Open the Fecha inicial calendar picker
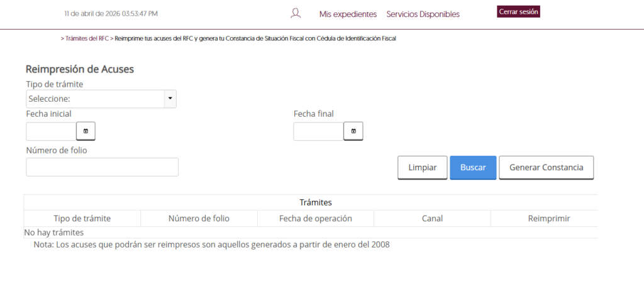Image resolution: width=644 pixels, height=299 pixels. [86, 131]
